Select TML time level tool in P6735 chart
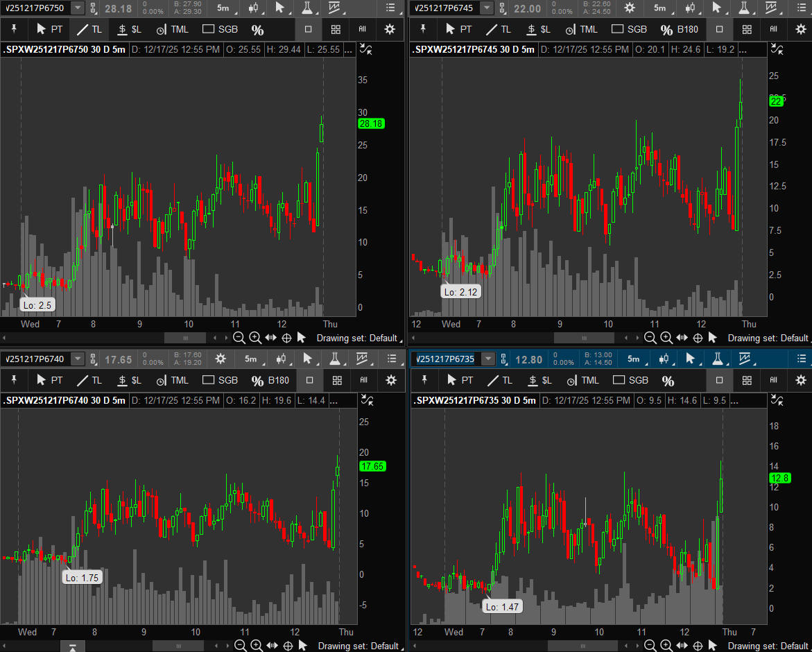The width and height of the screenshot is (812, 652). (x=582, y=380)
